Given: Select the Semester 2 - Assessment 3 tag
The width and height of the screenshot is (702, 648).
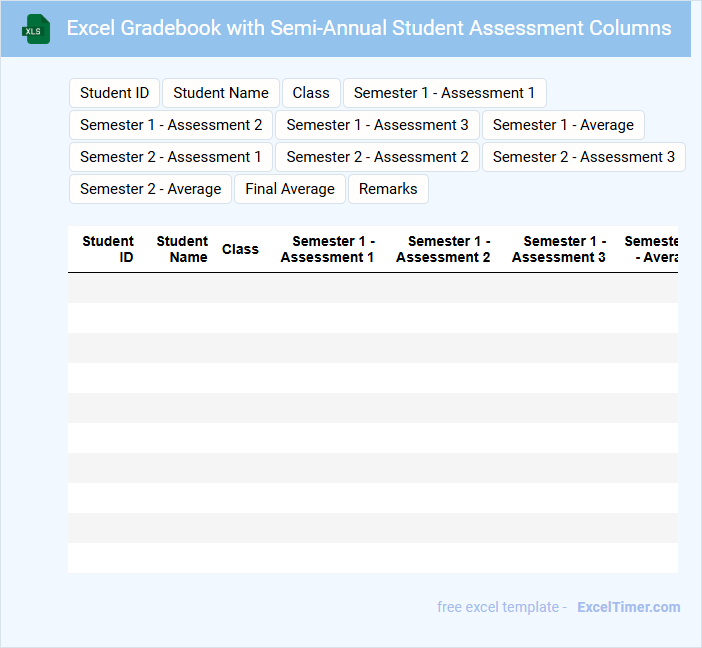Looking at the screenshot, I should click(583, 157).
